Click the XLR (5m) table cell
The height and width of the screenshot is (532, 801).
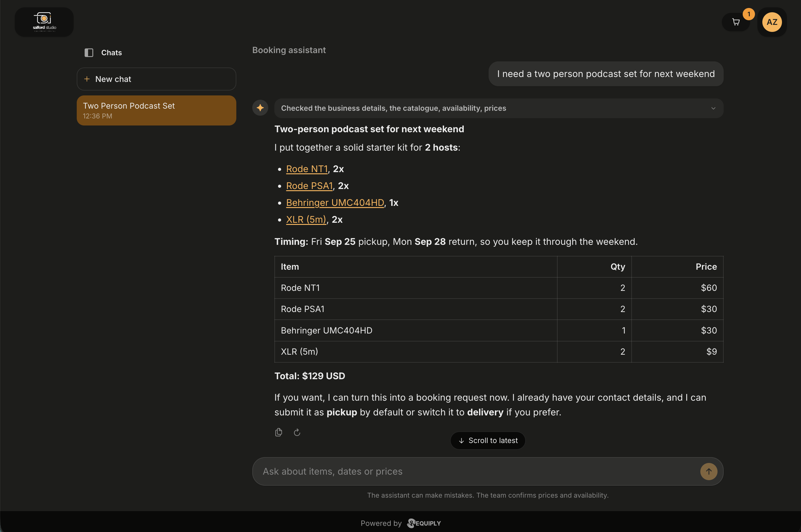[416, 352]
